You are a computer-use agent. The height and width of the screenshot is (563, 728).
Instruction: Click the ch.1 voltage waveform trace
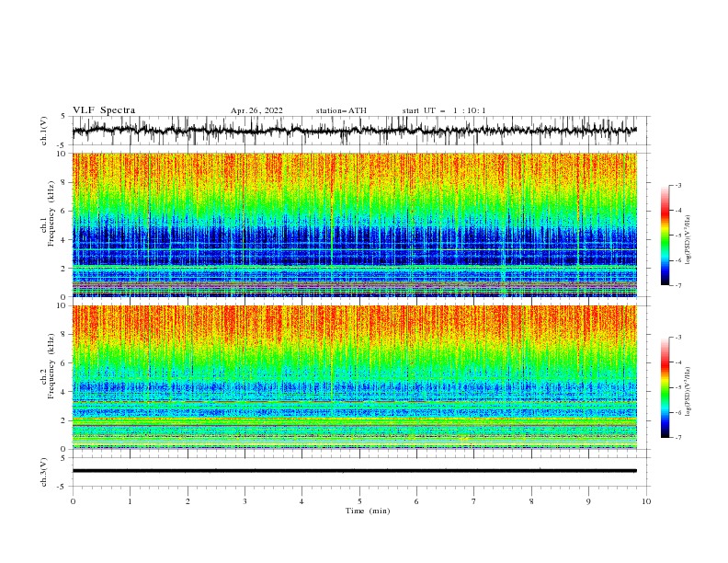pyautogui.click(x=354, y=131)
